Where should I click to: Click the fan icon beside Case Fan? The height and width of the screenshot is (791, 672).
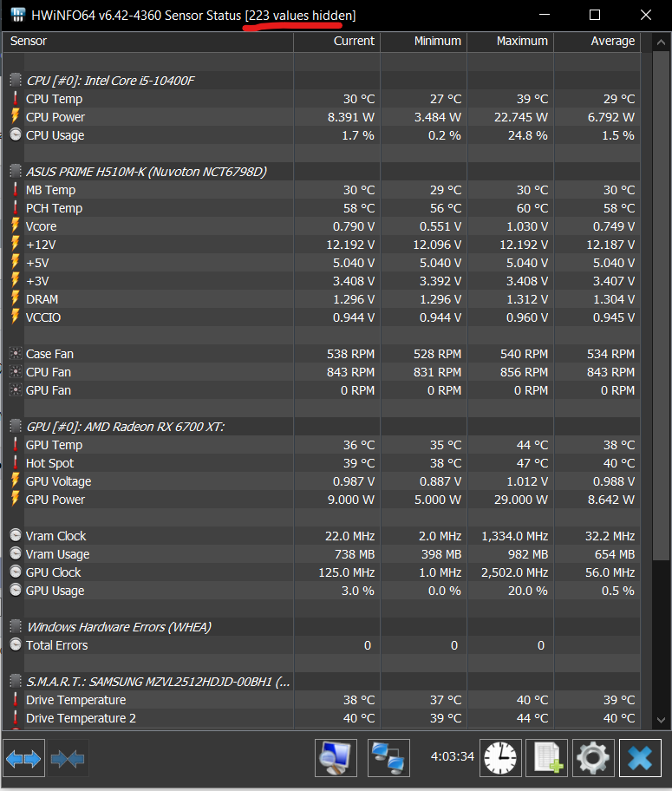(16, 354)
